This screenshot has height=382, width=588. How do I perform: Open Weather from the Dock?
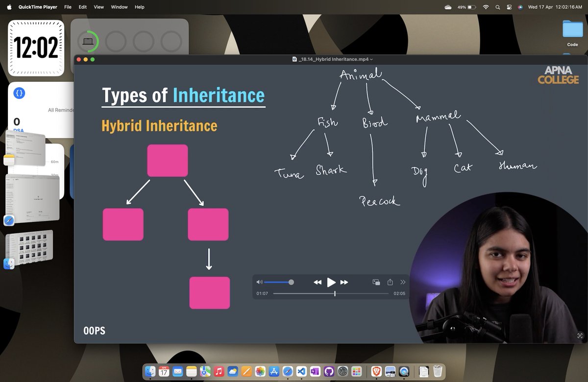click(233, 371)
